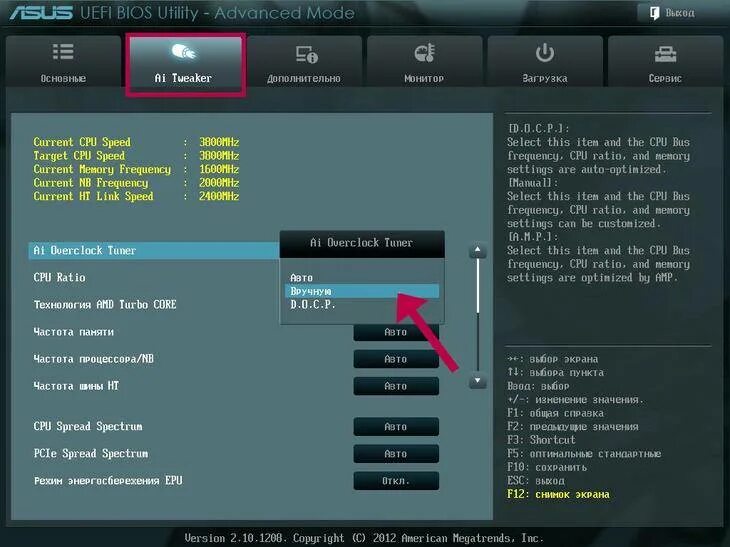Go to the Монитор tab
The image size is (730, 547).
(425, 61)
